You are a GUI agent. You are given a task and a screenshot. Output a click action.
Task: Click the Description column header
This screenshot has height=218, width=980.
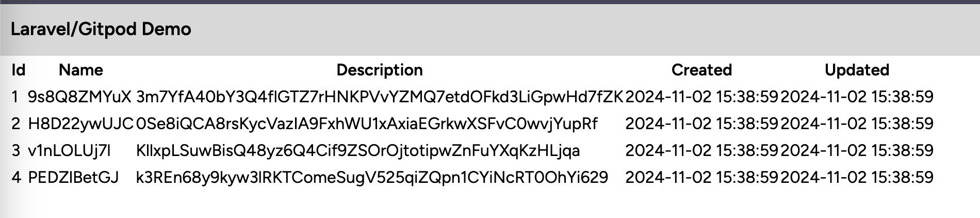click(x=380, y=70)
